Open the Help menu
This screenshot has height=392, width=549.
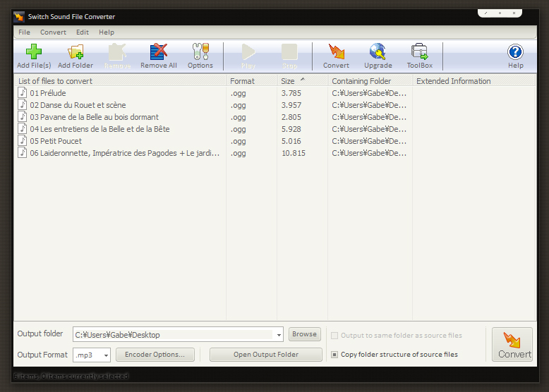[107, 32]
